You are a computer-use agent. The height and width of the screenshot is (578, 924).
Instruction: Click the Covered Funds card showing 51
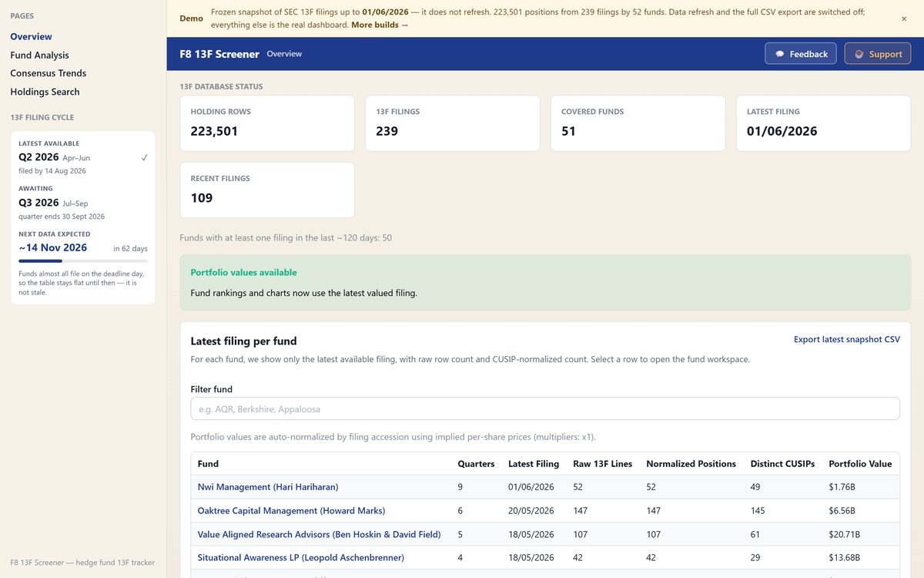click(638, 123)
